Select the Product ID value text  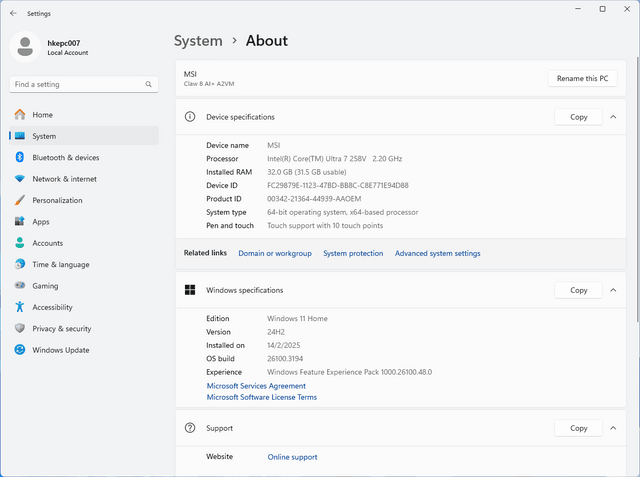coord(314,199)
